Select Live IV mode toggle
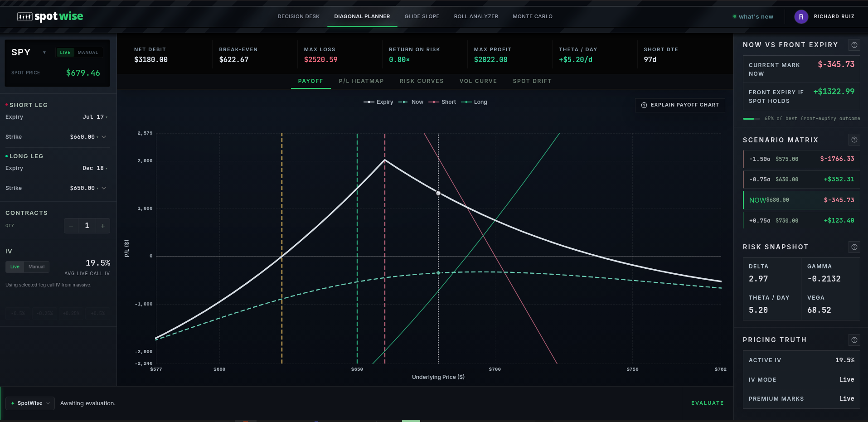 (15, 267)
